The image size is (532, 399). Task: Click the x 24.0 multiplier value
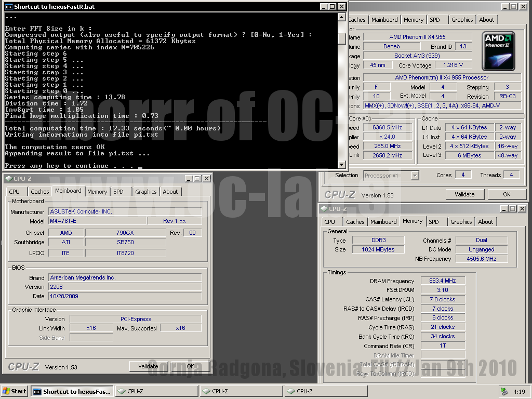[x=388, y=137]
